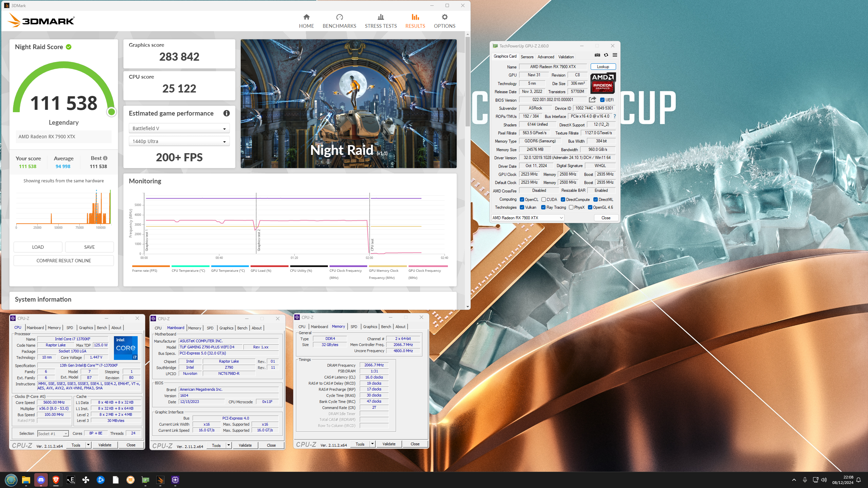The width and height of the screenshot is (868, 488).
Task: Open Windows Start from the taskbar
Action: [x=11, y=480]
